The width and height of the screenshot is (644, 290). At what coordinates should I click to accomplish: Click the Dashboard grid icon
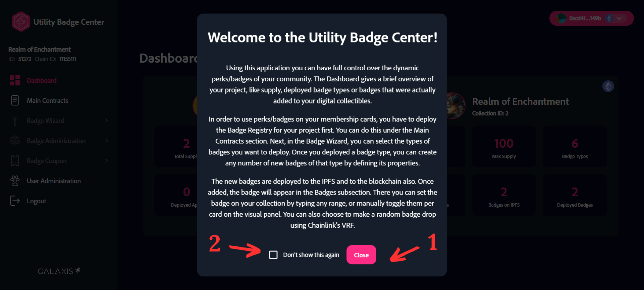[x=15, y=80]
